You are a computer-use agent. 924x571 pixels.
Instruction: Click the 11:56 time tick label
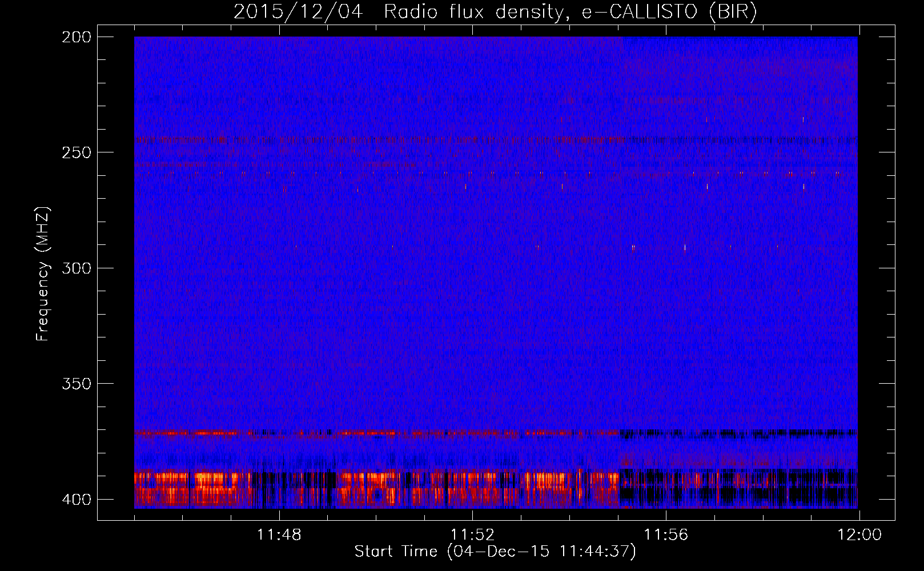click(x=666, y=535)
